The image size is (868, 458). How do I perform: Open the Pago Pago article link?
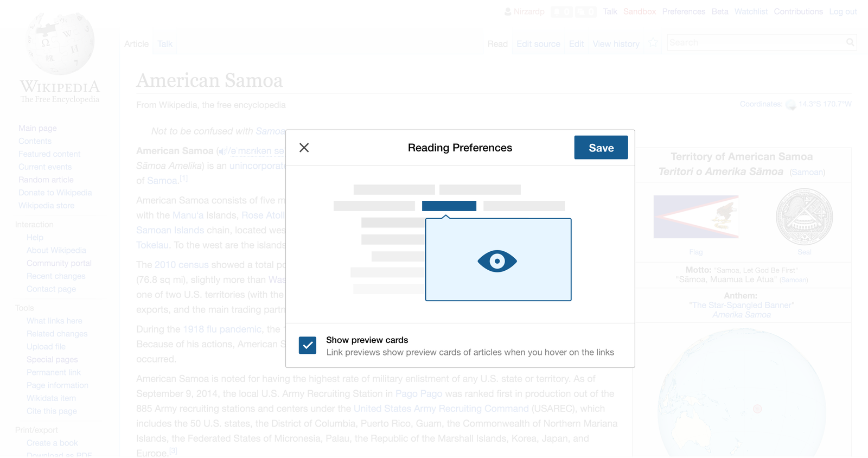[x=419, y=393]
